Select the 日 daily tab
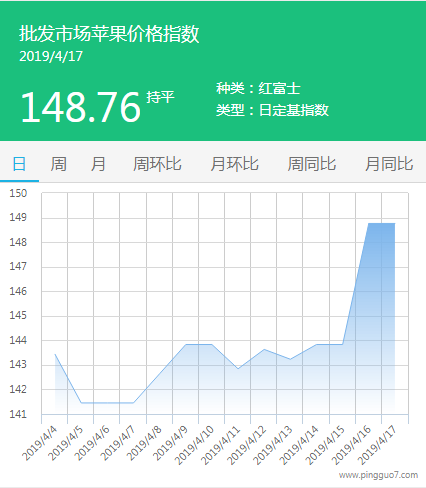Image resolution: width=426 pixels, height=488 pixels. pos(19,164)
